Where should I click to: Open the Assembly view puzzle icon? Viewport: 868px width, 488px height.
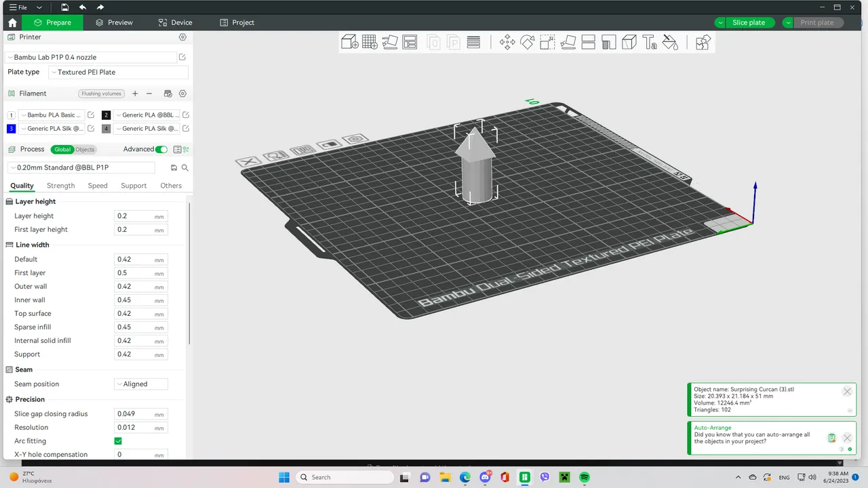pyautogui.click(x=703, y=43)
